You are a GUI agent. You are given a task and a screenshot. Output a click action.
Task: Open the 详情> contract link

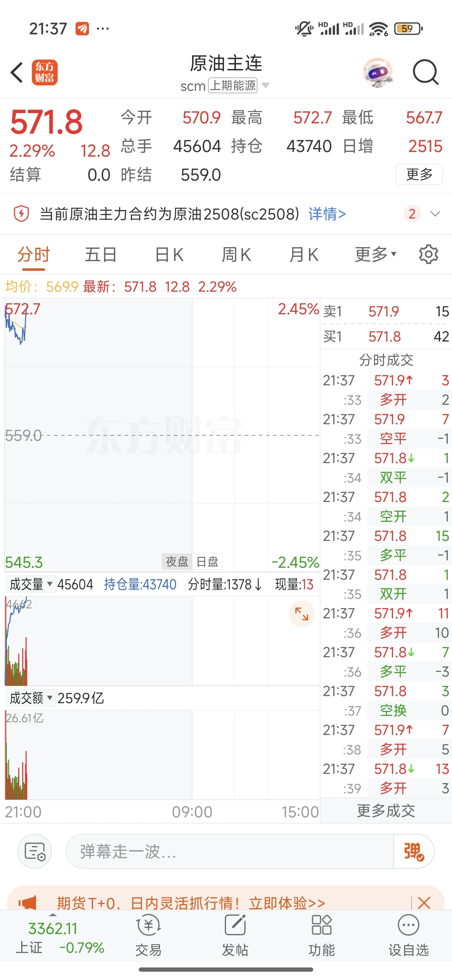327,214
